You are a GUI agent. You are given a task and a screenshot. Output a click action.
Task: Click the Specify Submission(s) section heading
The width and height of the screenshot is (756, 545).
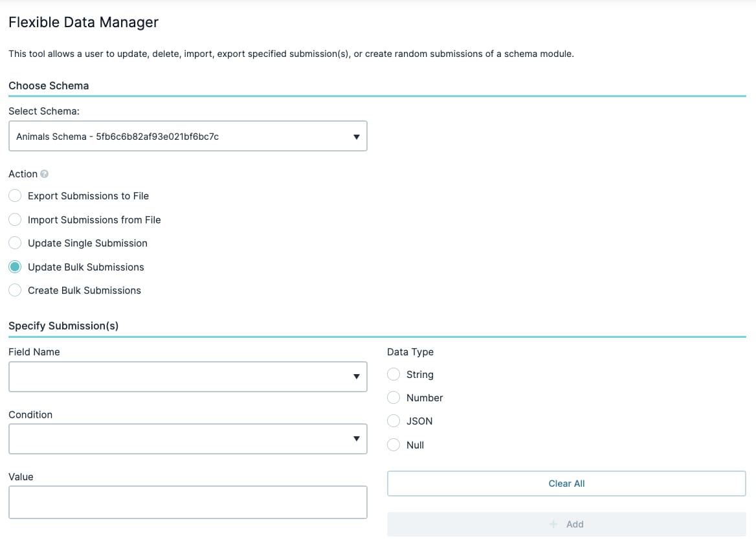[x=63, y=326]
